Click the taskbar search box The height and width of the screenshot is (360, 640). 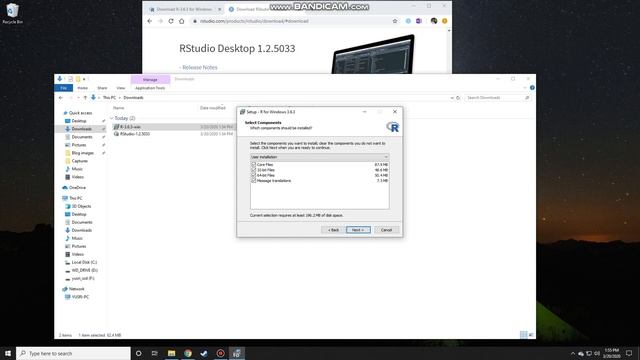click(73, 353)
